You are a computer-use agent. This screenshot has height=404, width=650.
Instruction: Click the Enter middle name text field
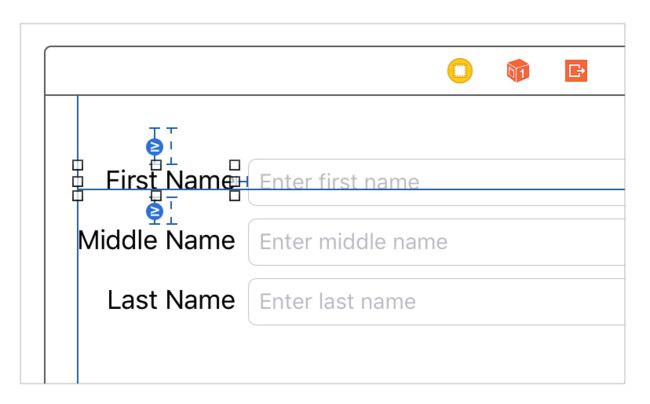tap(437, 242)
